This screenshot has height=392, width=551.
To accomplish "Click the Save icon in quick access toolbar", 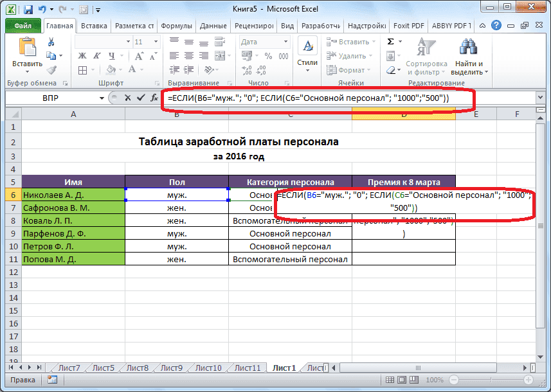I will (28, 10).
